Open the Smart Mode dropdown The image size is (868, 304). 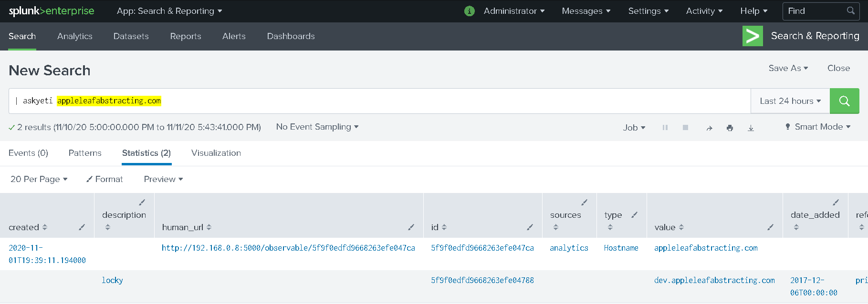point(818,127)
